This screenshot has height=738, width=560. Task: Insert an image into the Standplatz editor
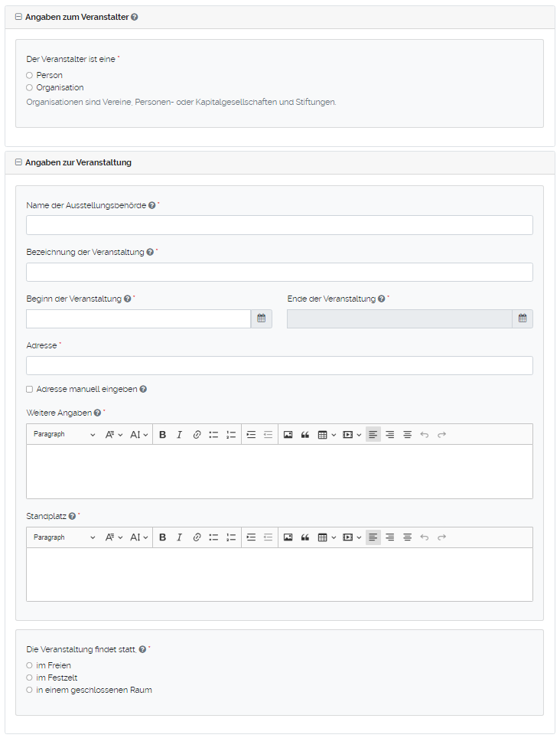tap(288, 537)
